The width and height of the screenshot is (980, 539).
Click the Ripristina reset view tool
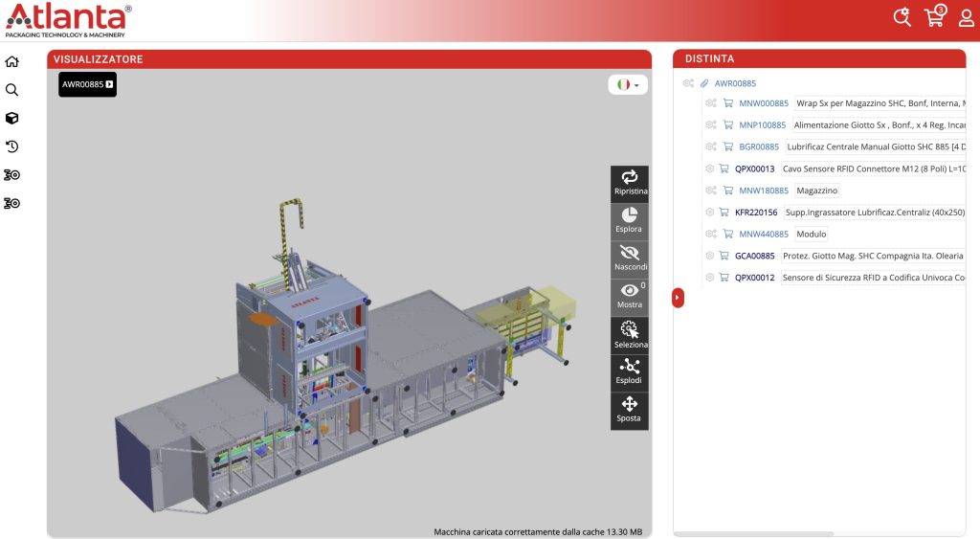coord(630,183)
